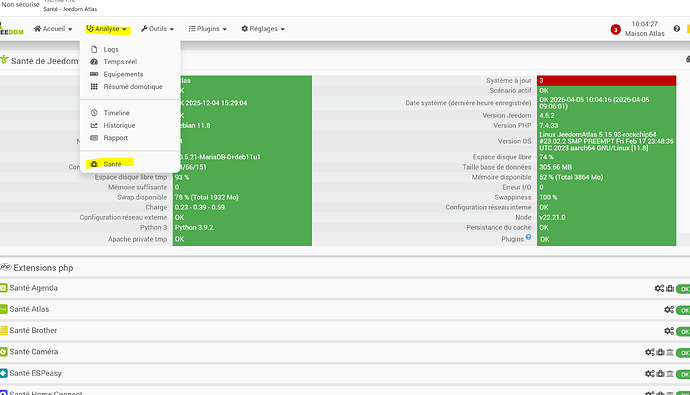Click the red notification badge showing 3
Viewport: 690px width, 395px height.
[x=615, y=30]
